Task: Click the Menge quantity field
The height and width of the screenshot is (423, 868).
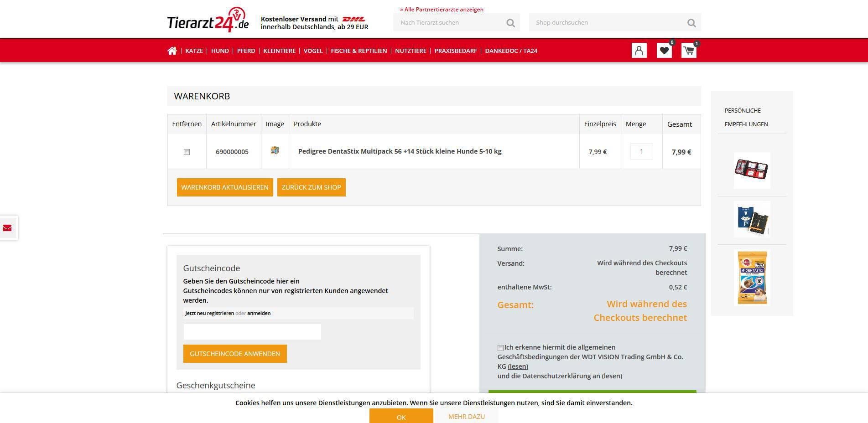Action: pyautogui.click(x=641, y=151)
